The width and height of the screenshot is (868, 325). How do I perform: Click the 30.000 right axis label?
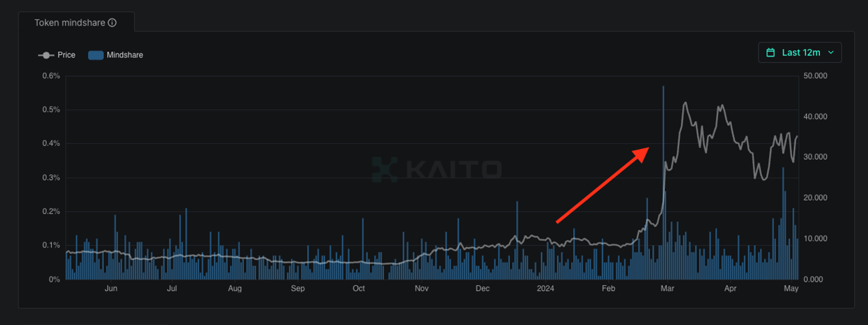[815, 157]
